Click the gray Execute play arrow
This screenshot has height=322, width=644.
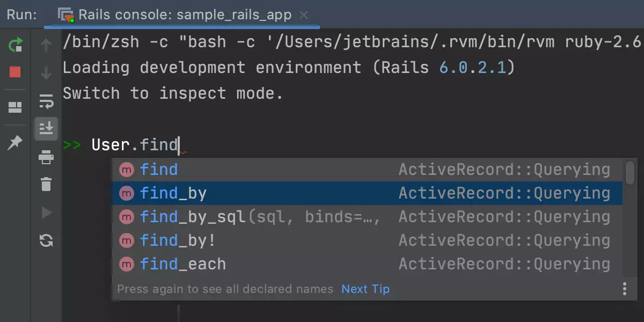[x=46, y=213]
